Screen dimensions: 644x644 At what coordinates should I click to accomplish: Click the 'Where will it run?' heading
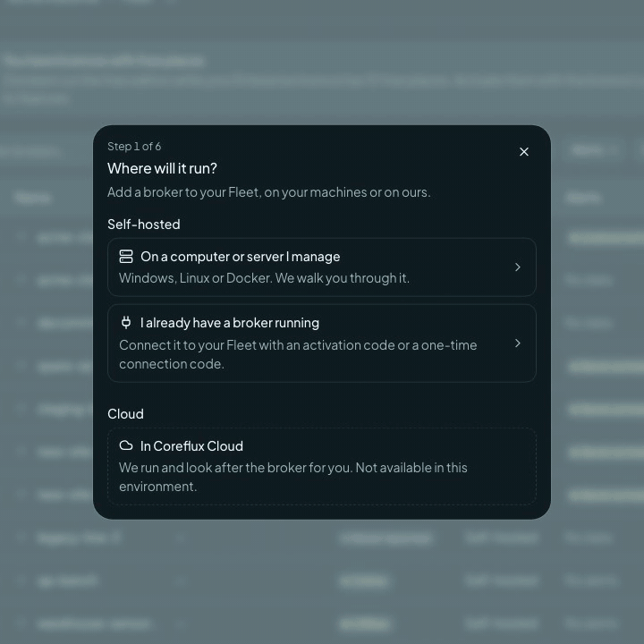point(162,168)
